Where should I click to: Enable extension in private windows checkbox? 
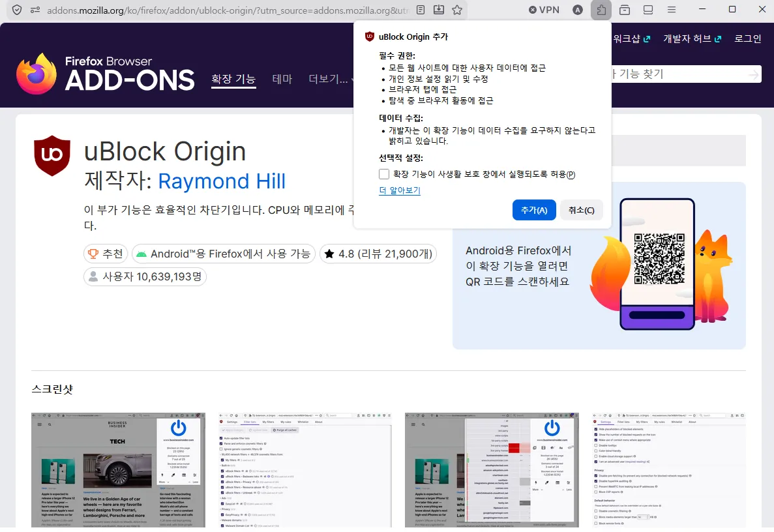tap(384, 174)
